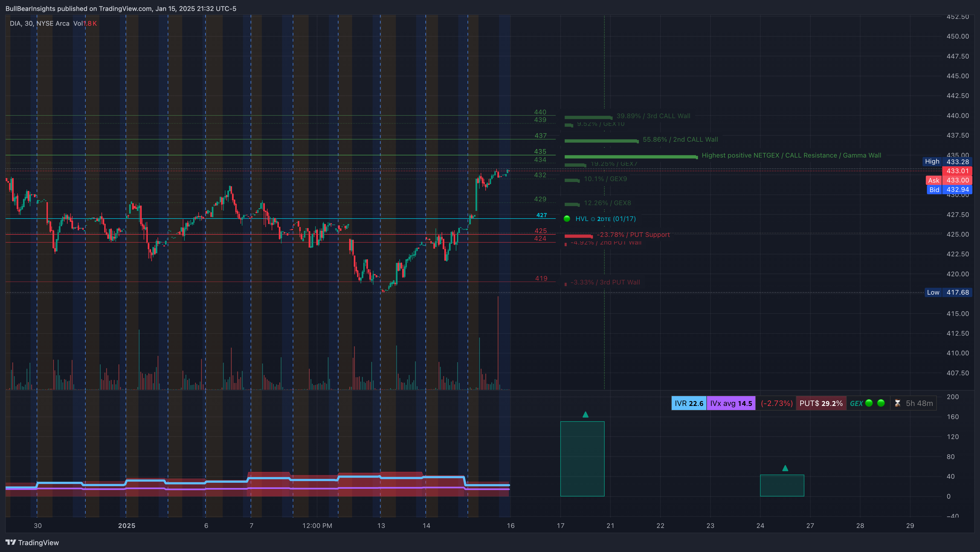This screenshot has height=552, width=980.
Task: Click the BullBearInsights published header text
Action: (x=121, y=8)
